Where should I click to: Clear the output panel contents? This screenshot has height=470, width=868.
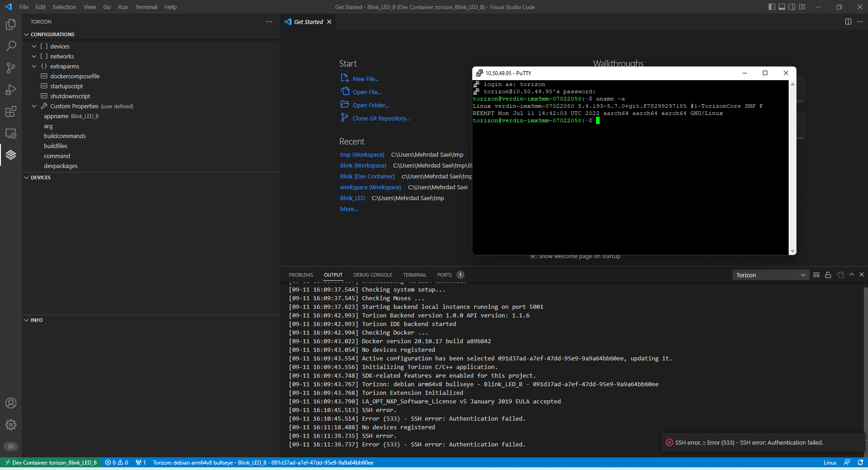point(816,275)
